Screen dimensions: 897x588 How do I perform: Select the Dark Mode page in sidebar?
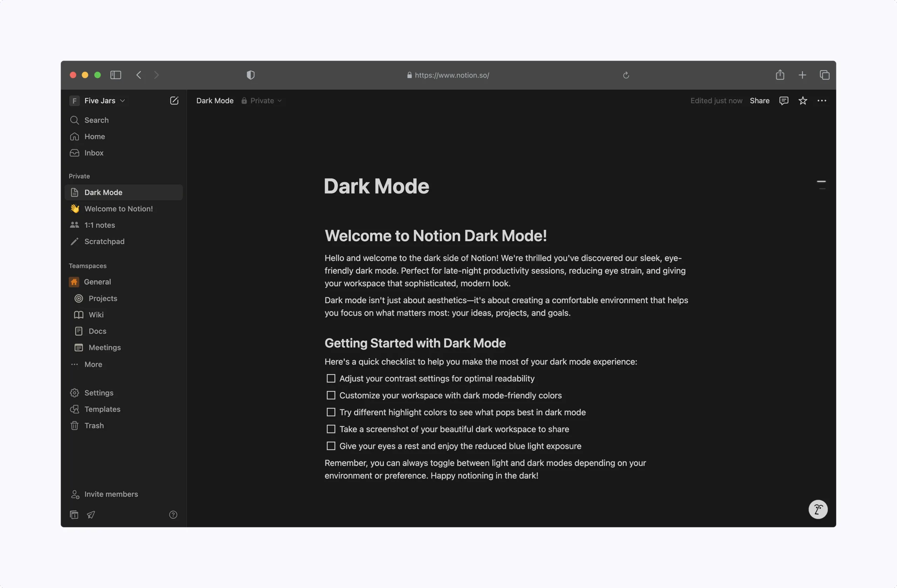pos(124,193)
